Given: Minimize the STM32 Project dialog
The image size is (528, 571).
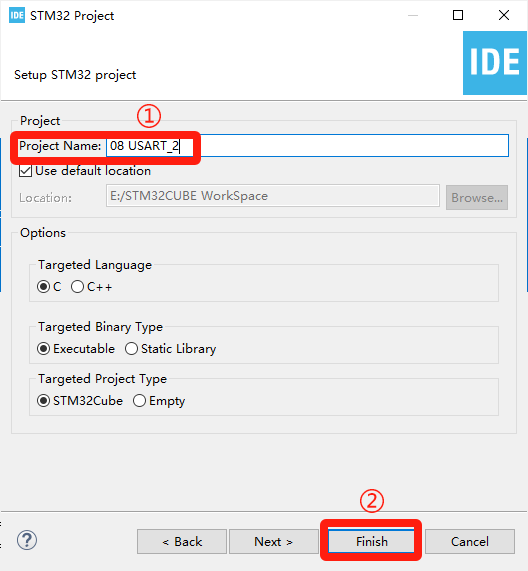Looking at the screenshot, I should 413,15.
